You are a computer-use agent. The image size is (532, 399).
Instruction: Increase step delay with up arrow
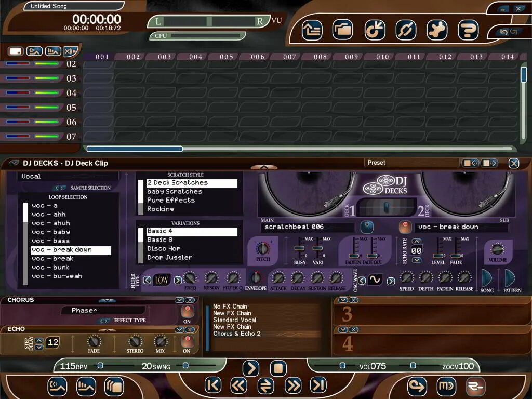(x=39, y=340)
